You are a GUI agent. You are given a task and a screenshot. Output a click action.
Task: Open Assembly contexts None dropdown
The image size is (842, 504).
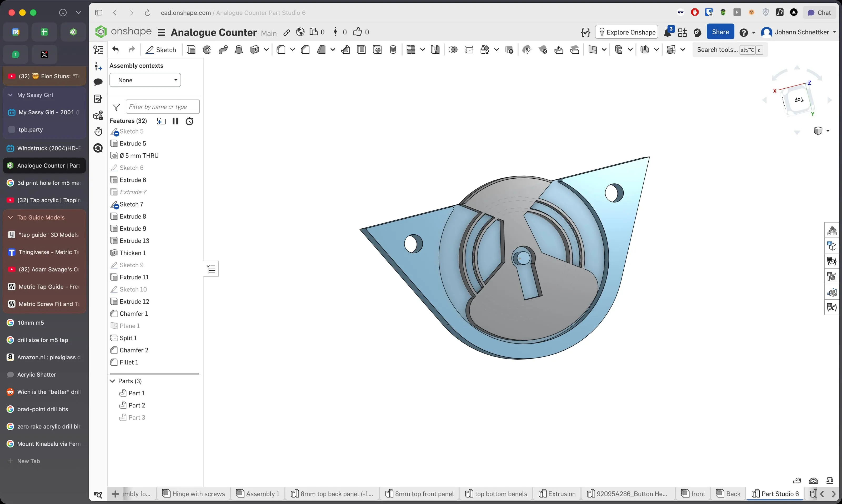(x=145, y=80)
